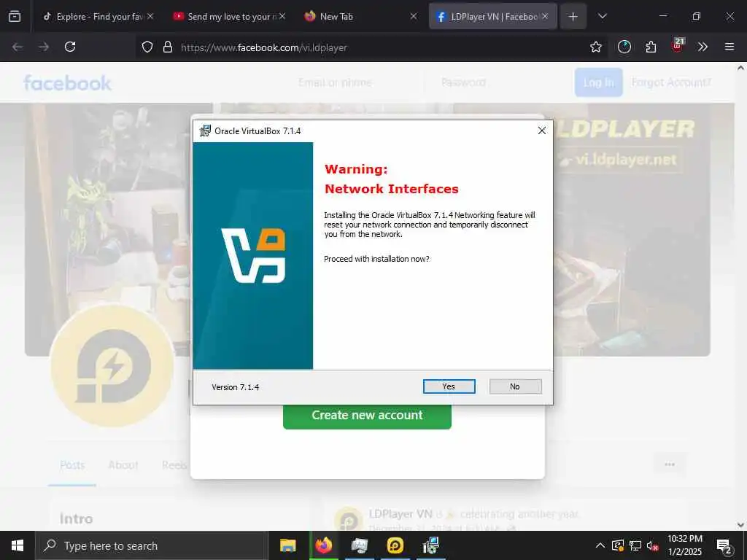The width and height of the screenshot is (747, 560).
Task: Click the VirtualBox installer title bar icon
Action: coord(205,131)
